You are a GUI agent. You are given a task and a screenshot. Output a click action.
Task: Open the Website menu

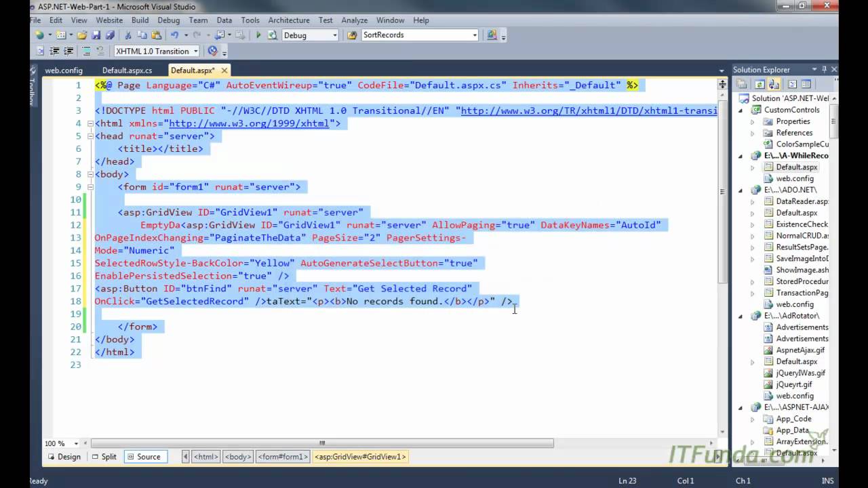[x=109, y=20]
